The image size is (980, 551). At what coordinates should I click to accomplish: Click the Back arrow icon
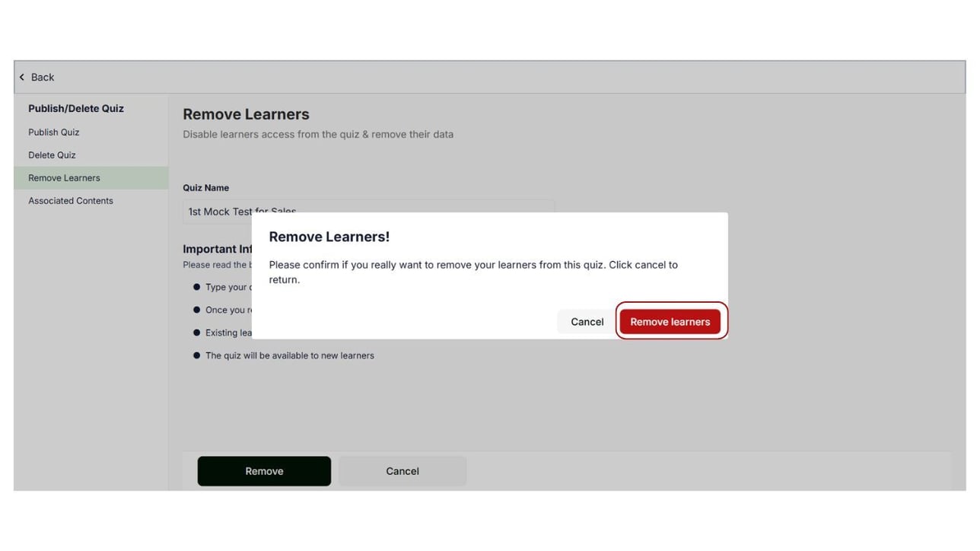[x=22, y=77]
